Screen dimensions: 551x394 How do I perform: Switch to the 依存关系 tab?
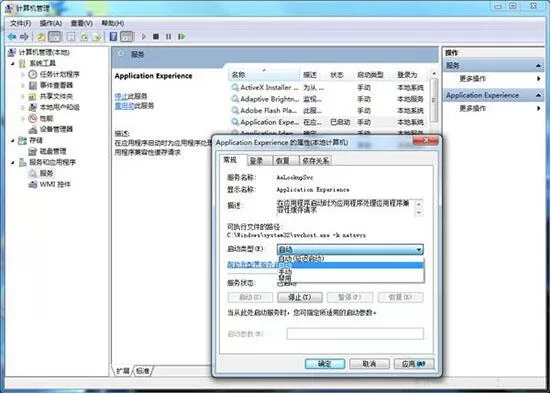pos(316,161)
